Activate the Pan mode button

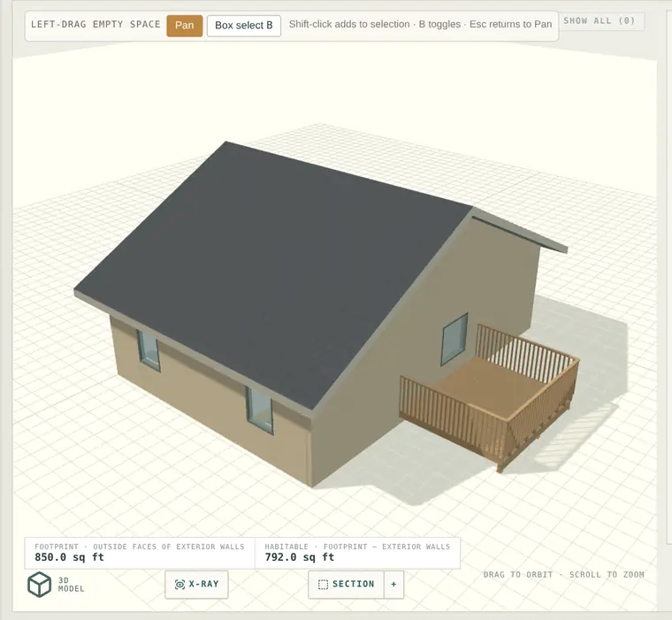(184, 26)
